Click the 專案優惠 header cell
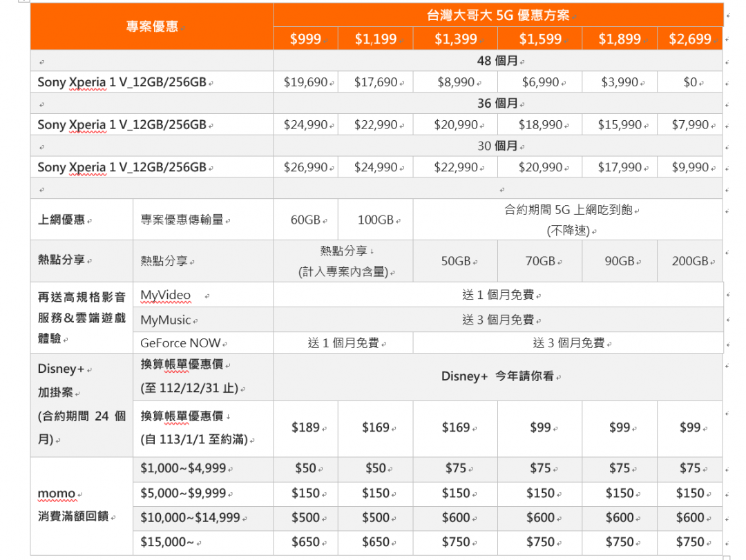Image resolution: width=746 pixels, height=560 pixels. pos(151,26)
